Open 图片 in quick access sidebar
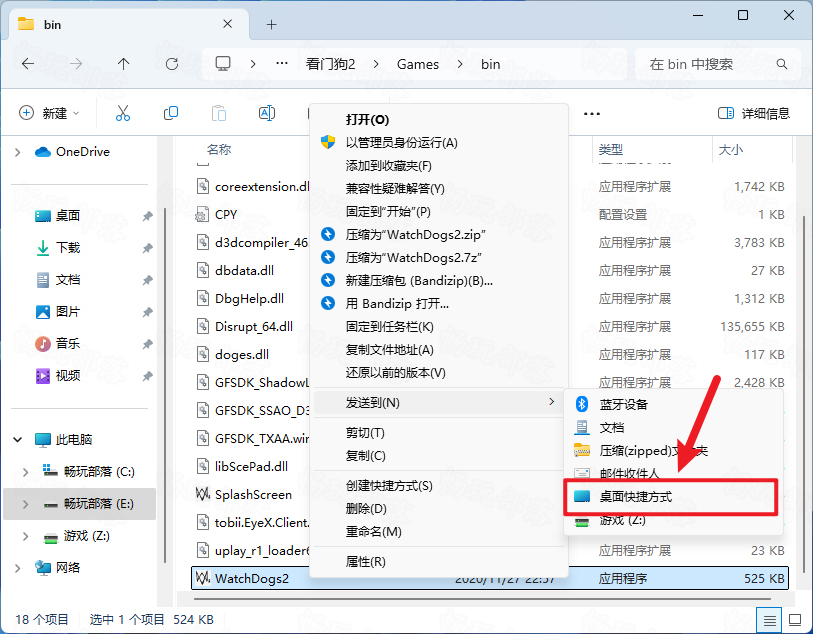Image resolution: width=813 pixels, height=634 pixels. (x=68, y=312)
